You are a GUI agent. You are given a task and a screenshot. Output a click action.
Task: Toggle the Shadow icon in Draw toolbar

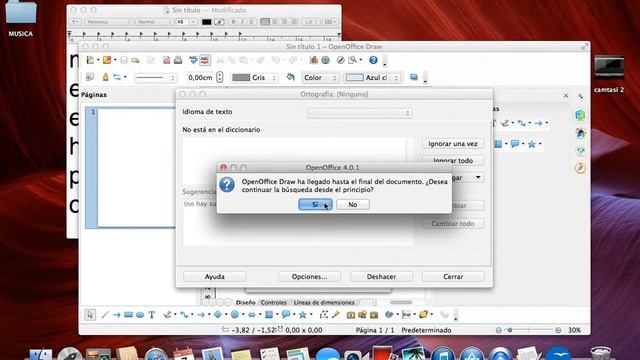(x=414, y=77)
